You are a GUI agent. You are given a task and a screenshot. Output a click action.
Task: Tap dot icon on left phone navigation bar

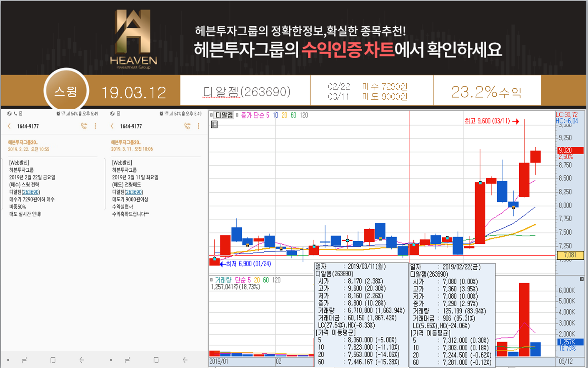tap(8, 360)
